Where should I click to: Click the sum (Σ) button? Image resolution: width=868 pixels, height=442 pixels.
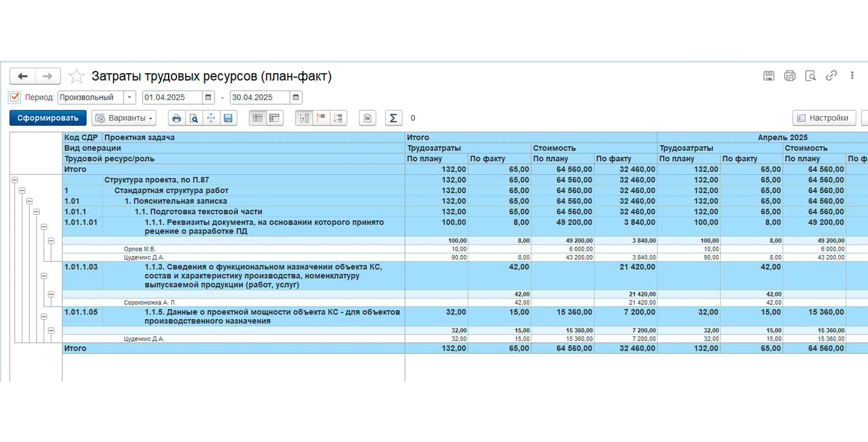pyautogui.click(x=393, y=118)
